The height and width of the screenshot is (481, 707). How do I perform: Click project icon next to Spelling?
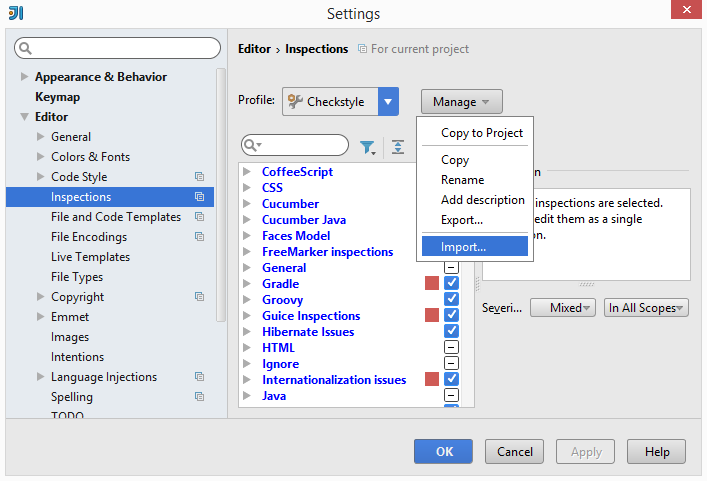(199, 397)
